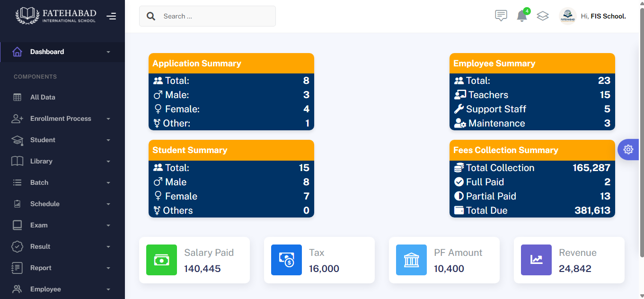Click the Report document icon

[x=17, y=268]
